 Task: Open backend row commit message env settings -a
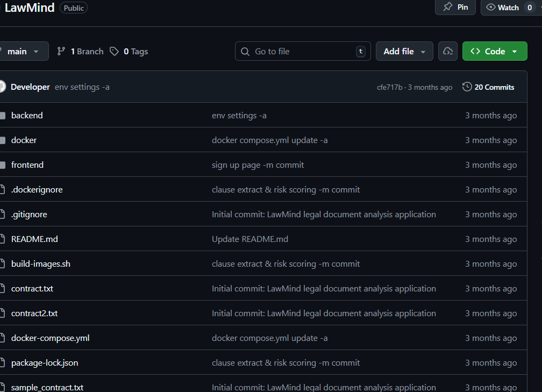pos(239,116)
